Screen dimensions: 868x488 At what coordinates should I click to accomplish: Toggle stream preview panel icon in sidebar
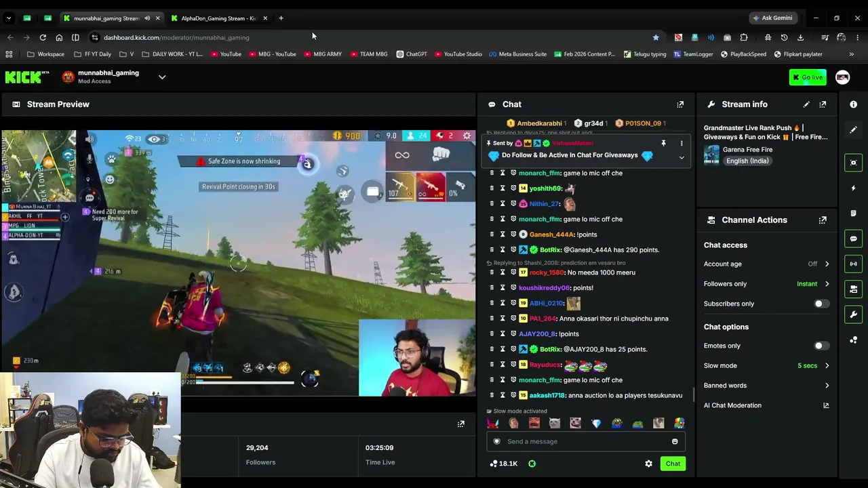pos(853,163)
